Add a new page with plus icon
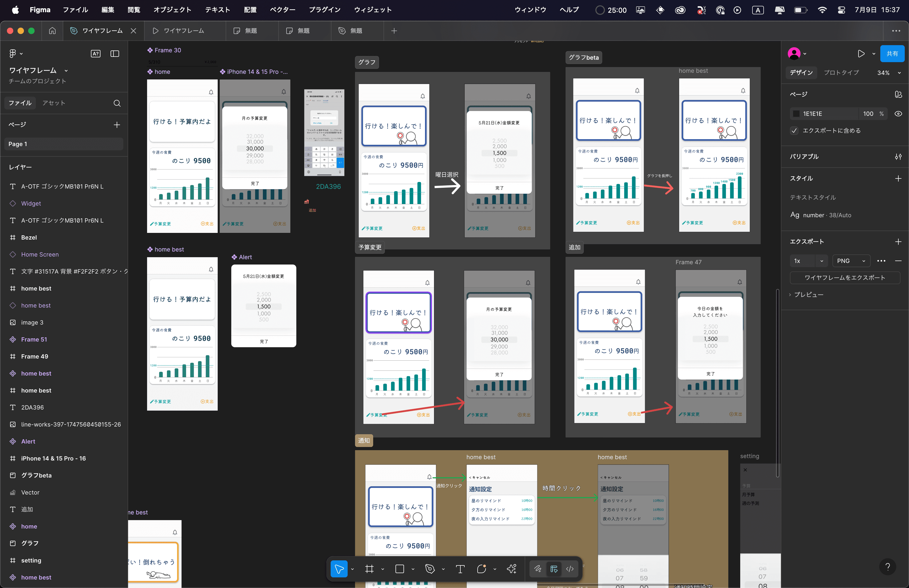Screen dimensions: 909x588 coord(117,125)
